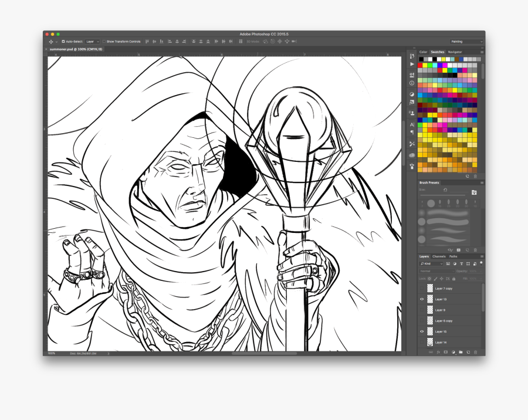Image resolution: width=528 pixels, height=420 pixels.
Task: Open the layer filter Kind dropdown
Action: point(430,263)
